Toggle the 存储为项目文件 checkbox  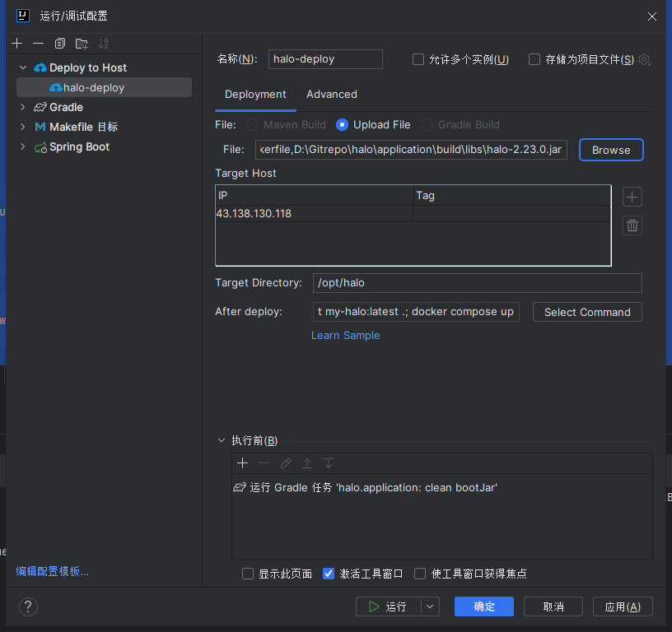534,59
